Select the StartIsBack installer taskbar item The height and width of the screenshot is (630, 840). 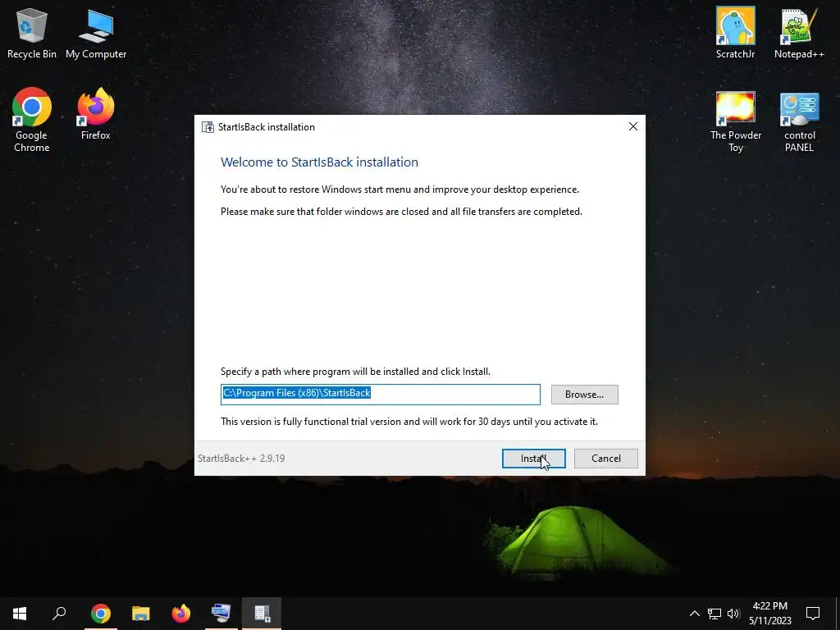(262, 614)
